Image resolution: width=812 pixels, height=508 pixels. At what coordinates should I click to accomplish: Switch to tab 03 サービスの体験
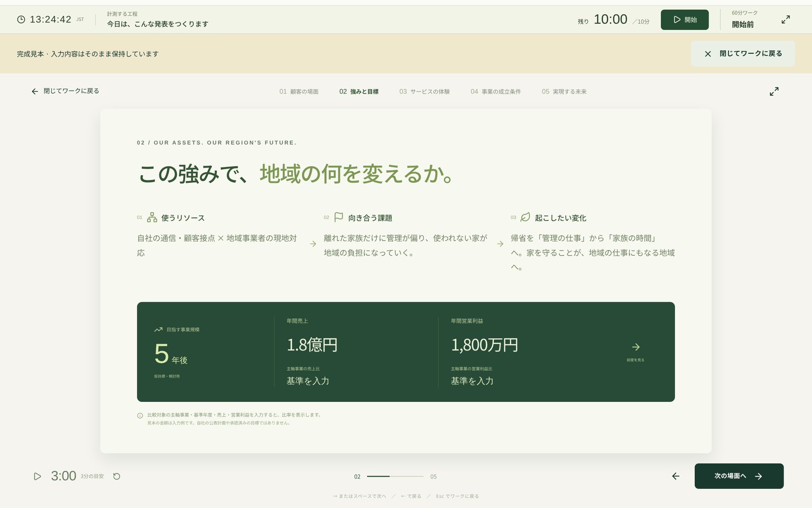[x=424, y=91]
